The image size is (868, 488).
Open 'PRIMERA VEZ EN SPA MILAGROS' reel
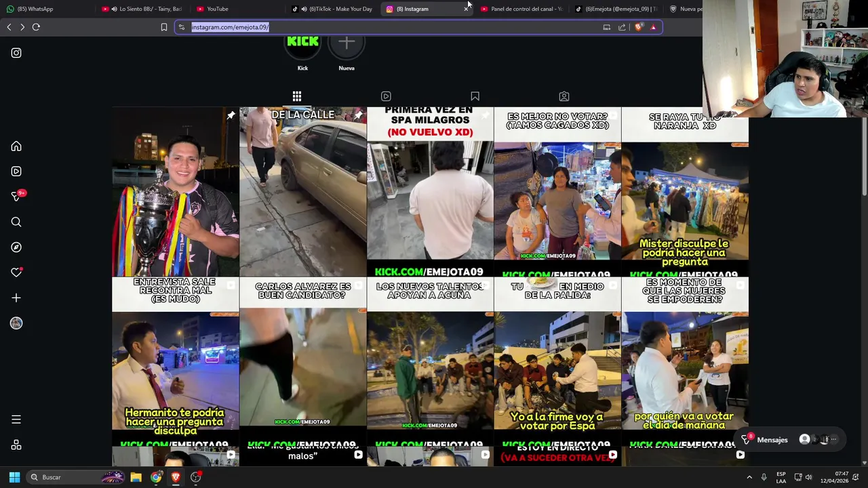(x=431, y=192)
